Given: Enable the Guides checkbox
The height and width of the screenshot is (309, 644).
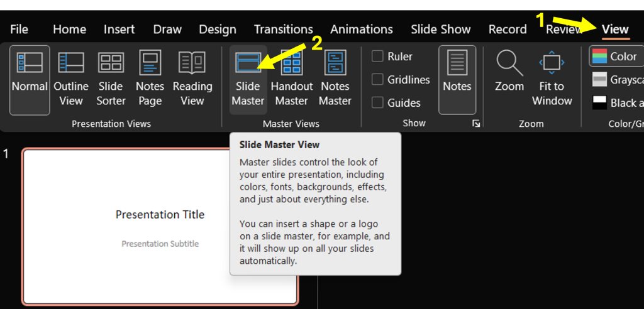Looking at the screenshot, I should point(378,102).
